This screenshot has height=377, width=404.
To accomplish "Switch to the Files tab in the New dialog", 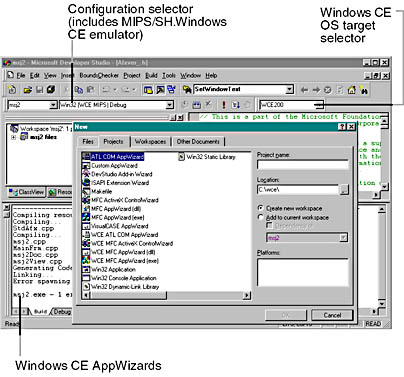I will point(88,142).
